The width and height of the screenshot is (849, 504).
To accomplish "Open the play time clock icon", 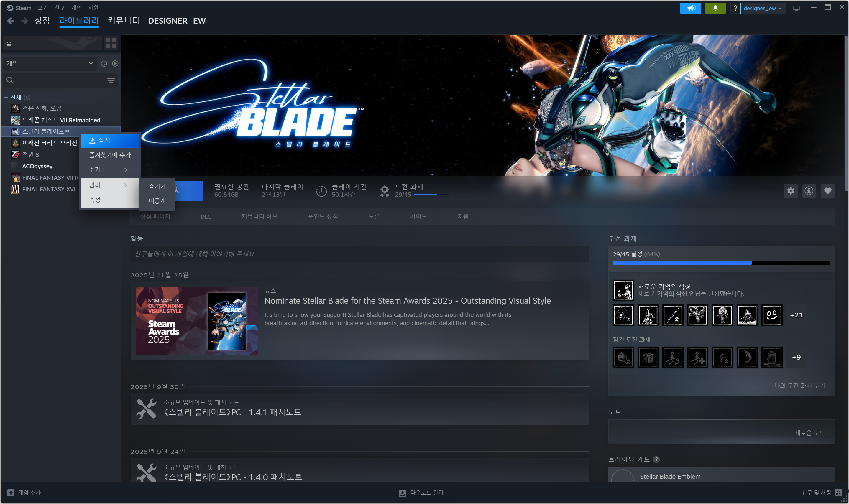I will [321, 191].
